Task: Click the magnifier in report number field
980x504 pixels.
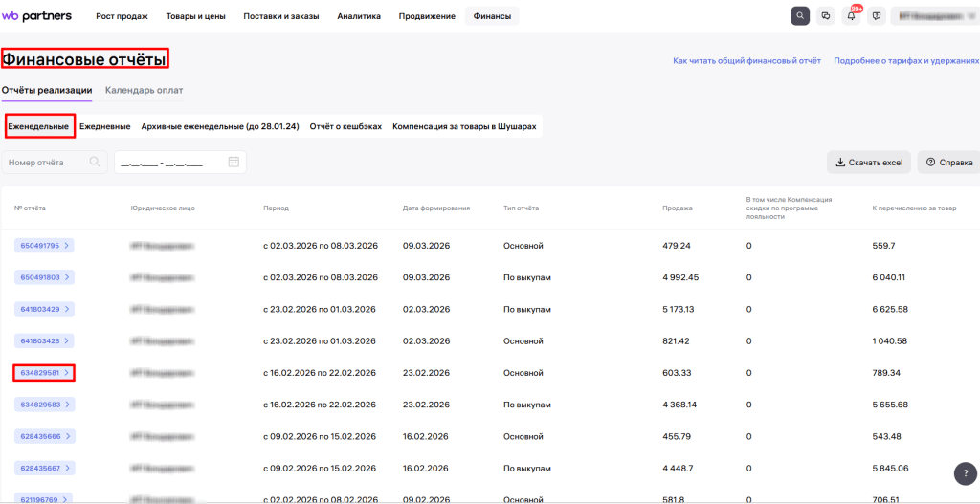Action: 95,162
